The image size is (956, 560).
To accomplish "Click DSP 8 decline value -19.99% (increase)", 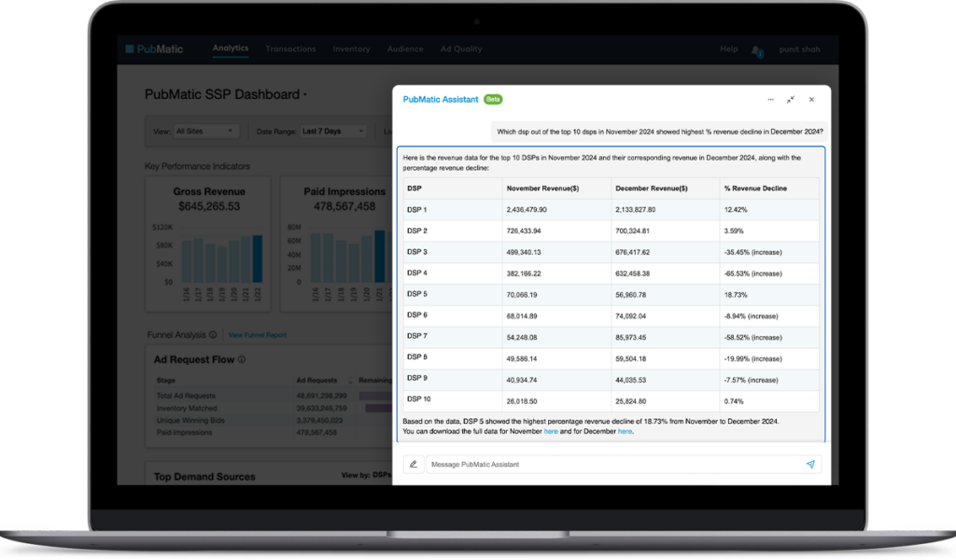I will coord(753,359).
